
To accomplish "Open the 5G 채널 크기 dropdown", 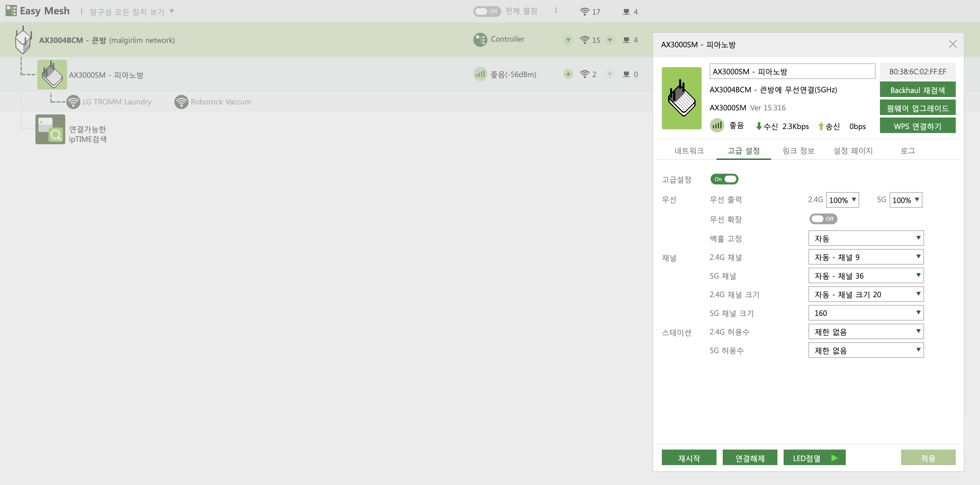I will (866, 313).
